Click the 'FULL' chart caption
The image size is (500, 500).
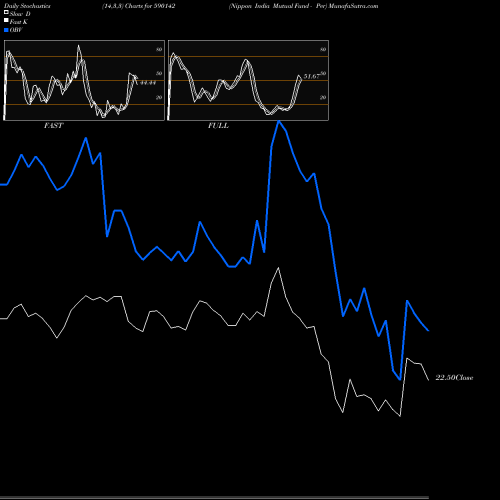[x=218, y=126]
